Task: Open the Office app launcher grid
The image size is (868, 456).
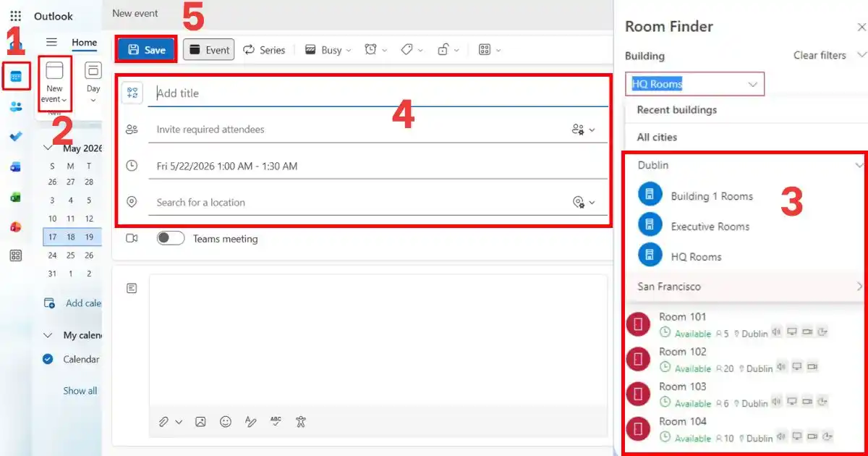Action: pos(15,16)
